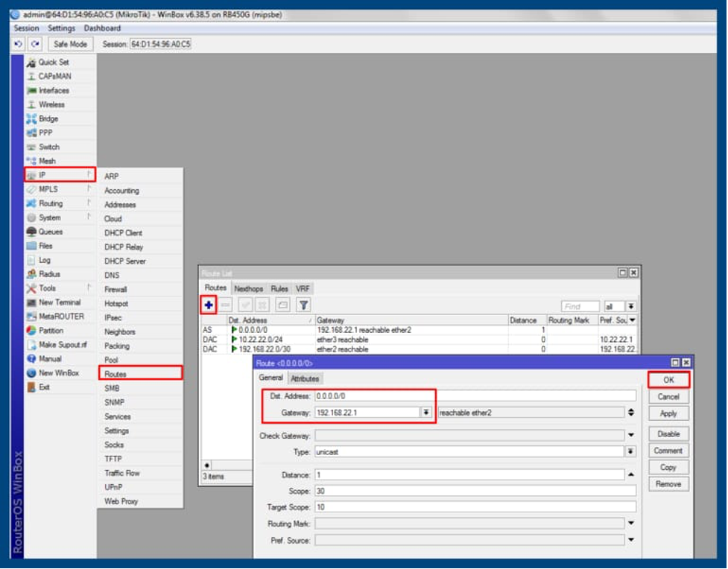This screenshot has width=728, height=569.
Task: Select the 10.22.22.0/24 route row
Action: pos(420,340)
